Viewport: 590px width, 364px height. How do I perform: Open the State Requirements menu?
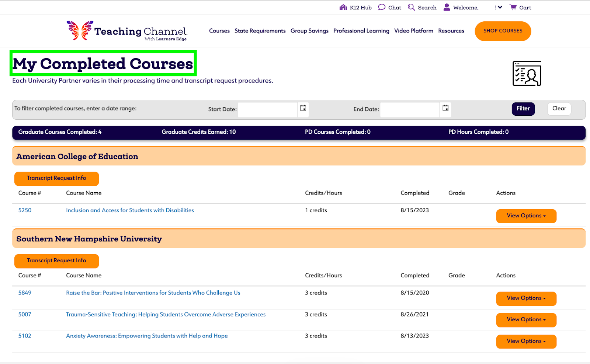260,31
